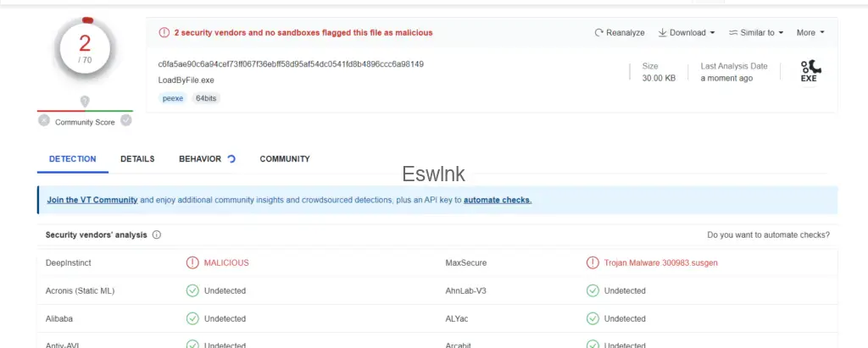Select the COMMUNITY tab
This screenshot has height=348, width=868.
pos(285,159)
